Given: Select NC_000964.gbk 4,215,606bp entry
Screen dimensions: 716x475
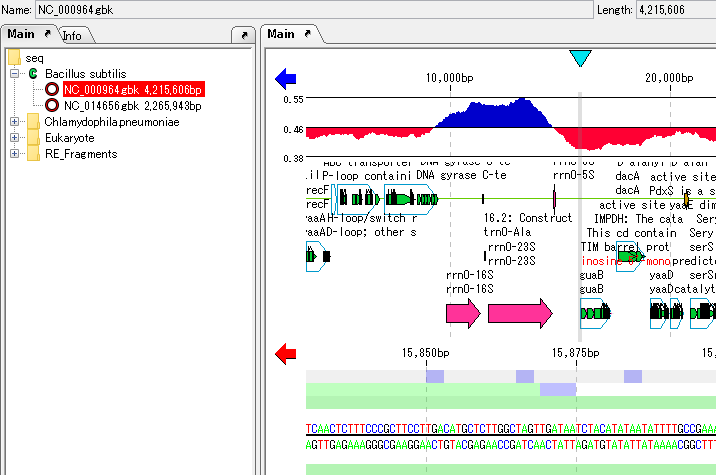Looking at the screenshot, I should [133, 90].
